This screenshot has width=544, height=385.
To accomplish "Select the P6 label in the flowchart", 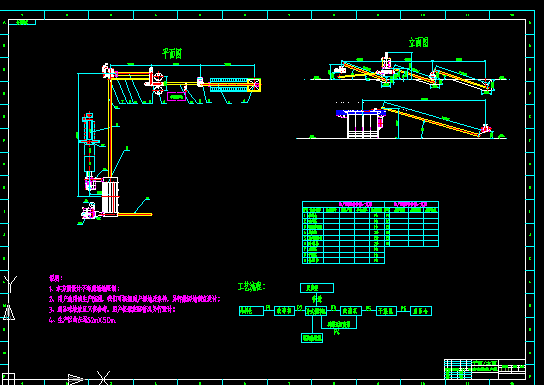I will pyautogui.click(x=403, y=308).
